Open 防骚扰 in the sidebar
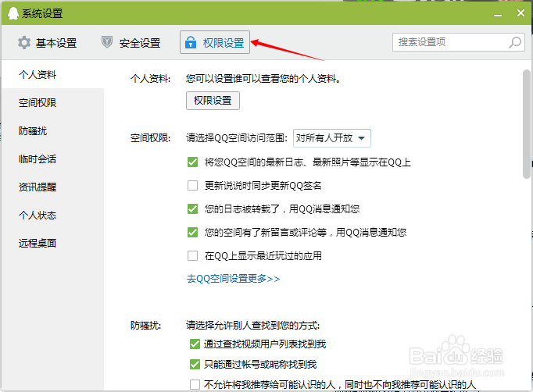This screenshot has width=533, height=392. pyautogui.click(x=52, y=130)
